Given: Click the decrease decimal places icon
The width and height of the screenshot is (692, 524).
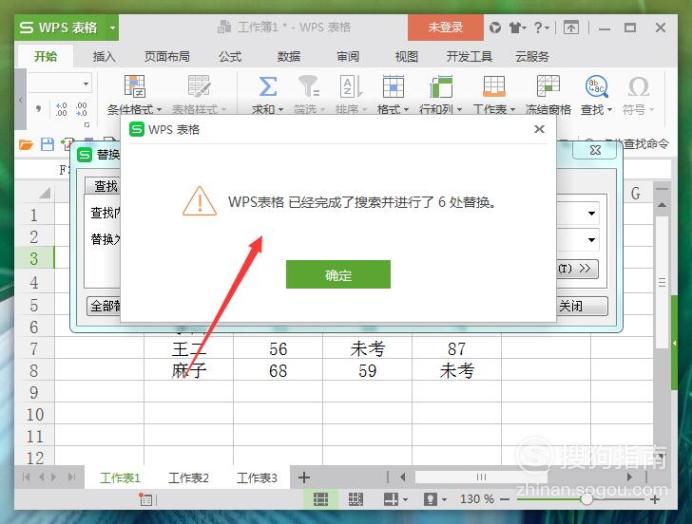Looking at the screenshot, I should (x=81, y=109).
